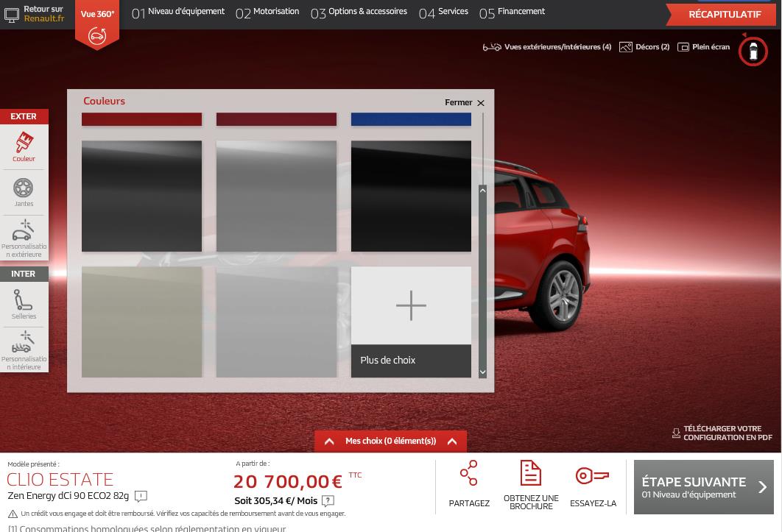Click the Soit 305,34 €/ Mois text
Image resolution: width=782 pixels, height=532 pixels.
pos(276,500)
